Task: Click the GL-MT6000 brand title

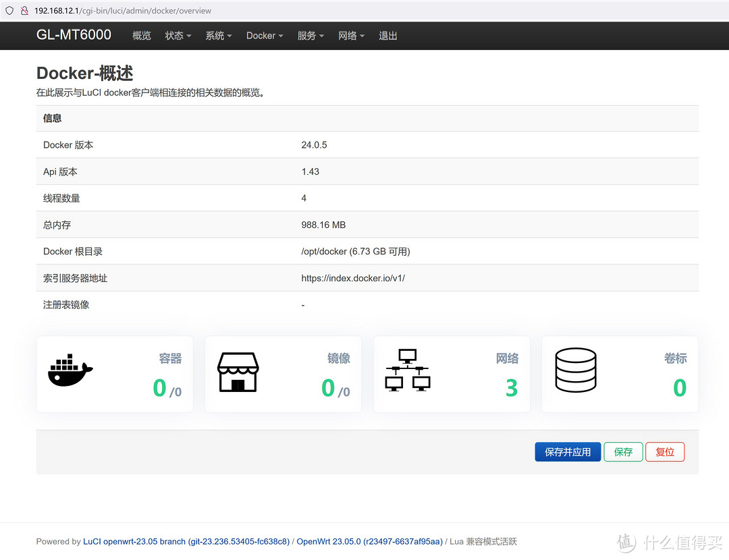Action: coord(74,35)
